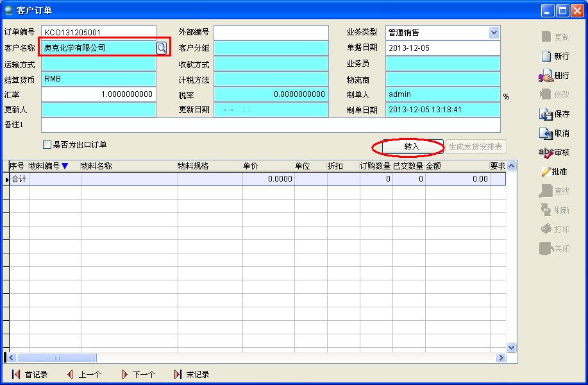Click the 新行 (new row) icon
Viewport: 588px width, 385px height.
pyautogui.click(x=546, y=56)
